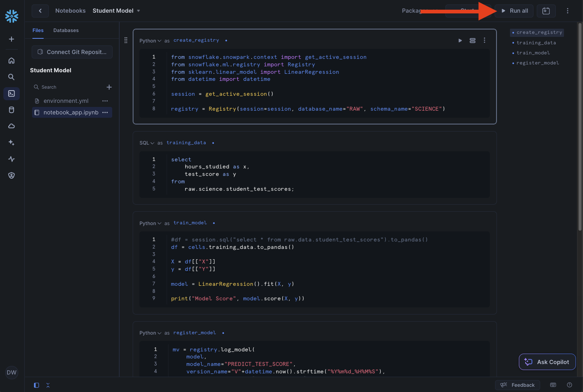Open the Projects/Notebooks sidebar icon
Image resolution: width=583 pixels, height=392 pixels.
(12, 94)
